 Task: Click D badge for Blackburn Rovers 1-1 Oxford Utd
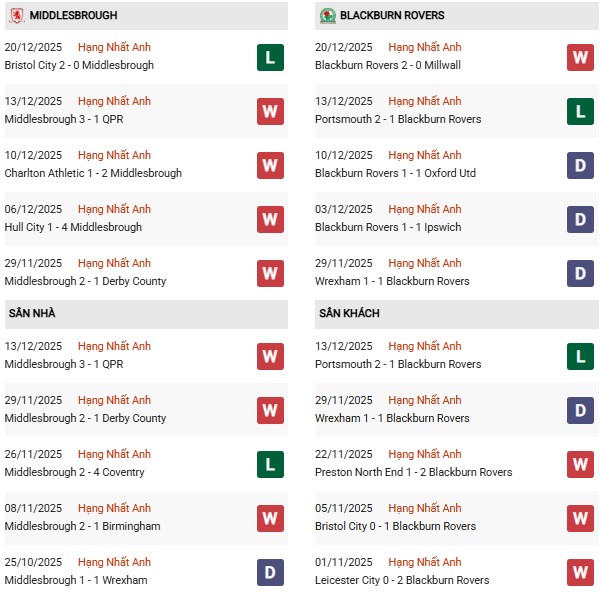click(580, 165)
